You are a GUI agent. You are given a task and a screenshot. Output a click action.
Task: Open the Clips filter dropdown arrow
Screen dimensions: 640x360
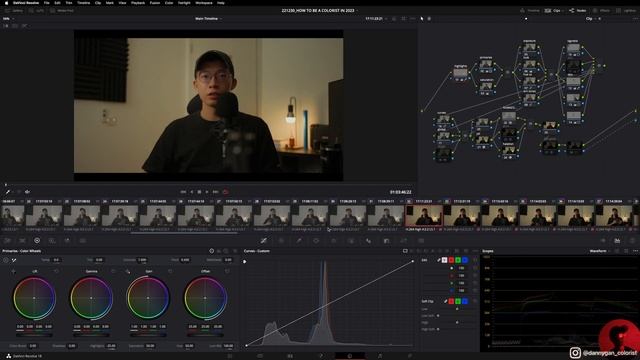[564, 11]
